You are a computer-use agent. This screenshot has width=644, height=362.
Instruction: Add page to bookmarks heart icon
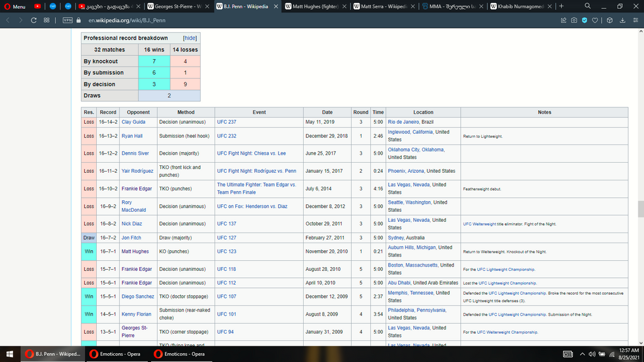(595, 20)
